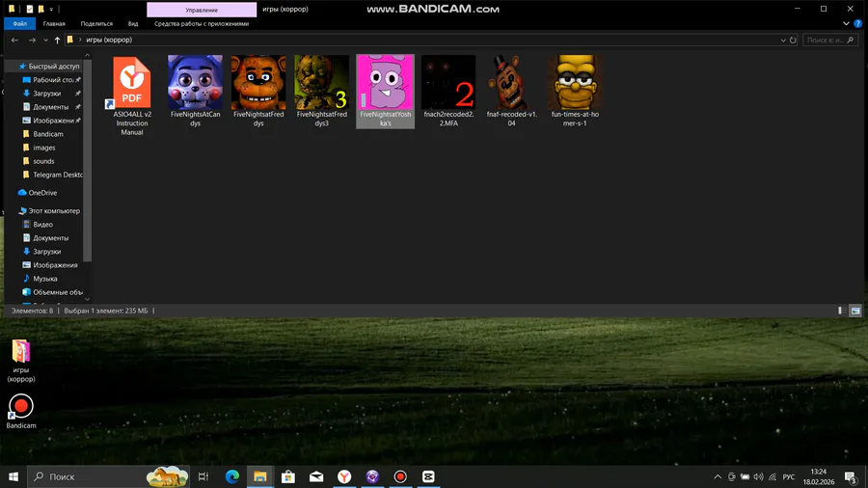Viewport: 868px width, 488px height.
Task: Switch to the Главная ribbon tab
Action: (54, 24)
